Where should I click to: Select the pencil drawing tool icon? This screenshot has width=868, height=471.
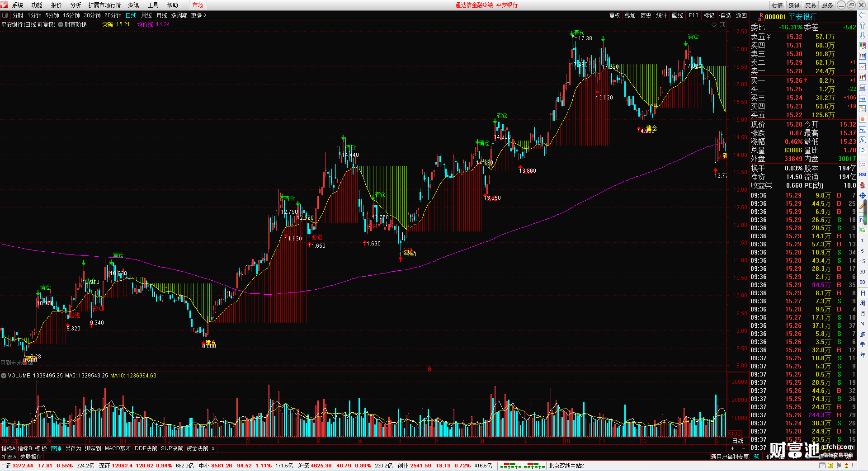tap(863, 206)
